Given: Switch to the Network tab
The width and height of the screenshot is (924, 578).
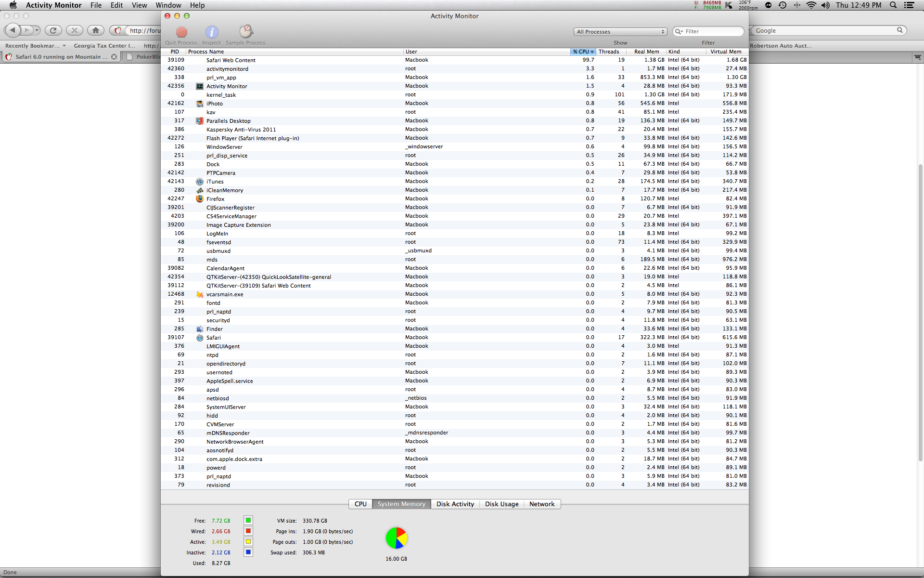Looking at the screenshot, I should pos(542,504).
